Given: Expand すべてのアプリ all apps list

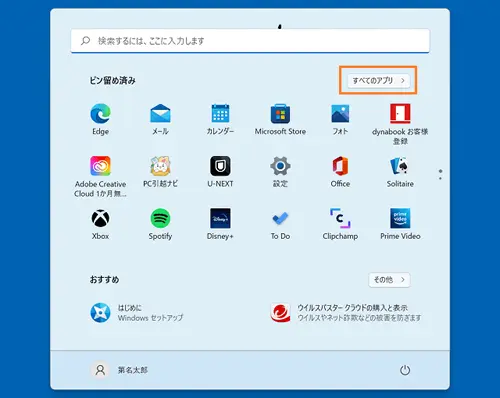Looking at the screenshot, I should coord(379,80).
